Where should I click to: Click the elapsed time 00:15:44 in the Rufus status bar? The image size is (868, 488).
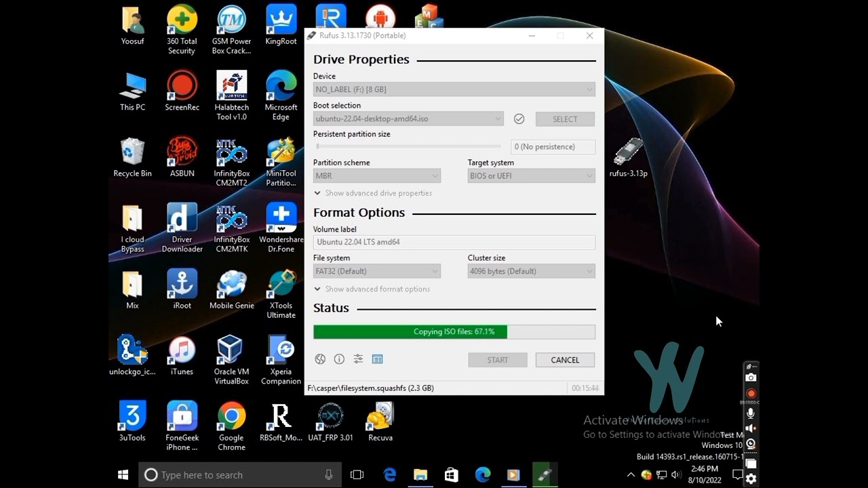[x=585, y=388]
